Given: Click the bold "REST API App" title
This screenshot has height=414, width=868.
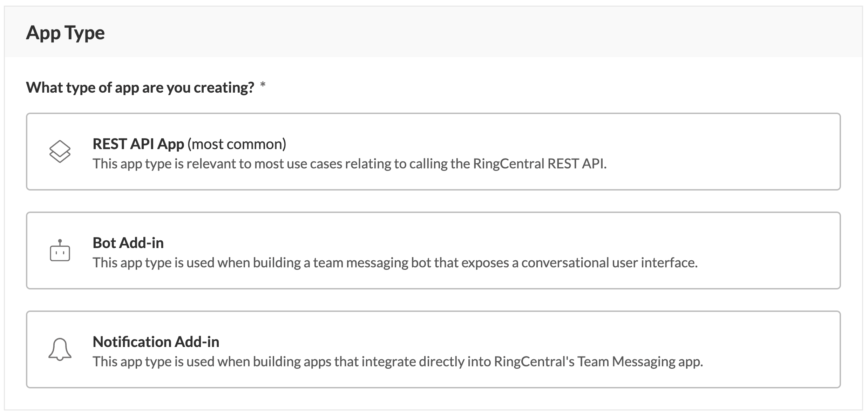Looking at the screenshot, I should point(138,144).
